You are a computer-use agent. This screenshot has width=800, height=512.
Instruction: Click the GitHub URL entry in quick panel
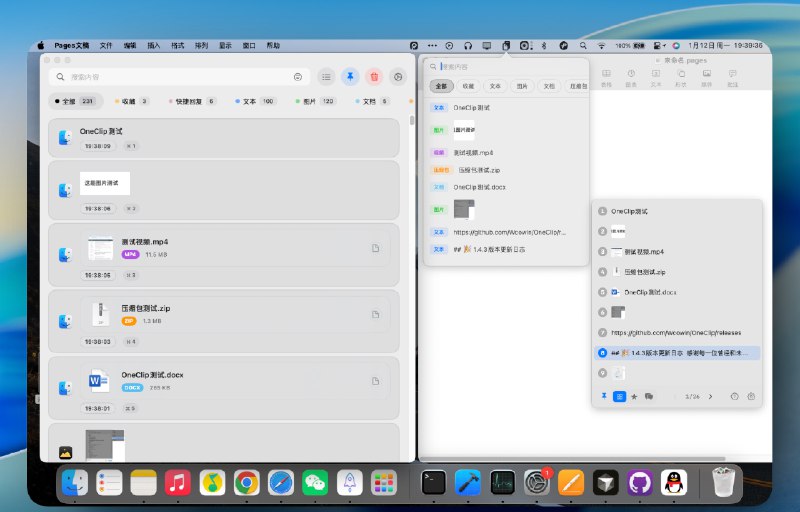(x=675, y=332)
